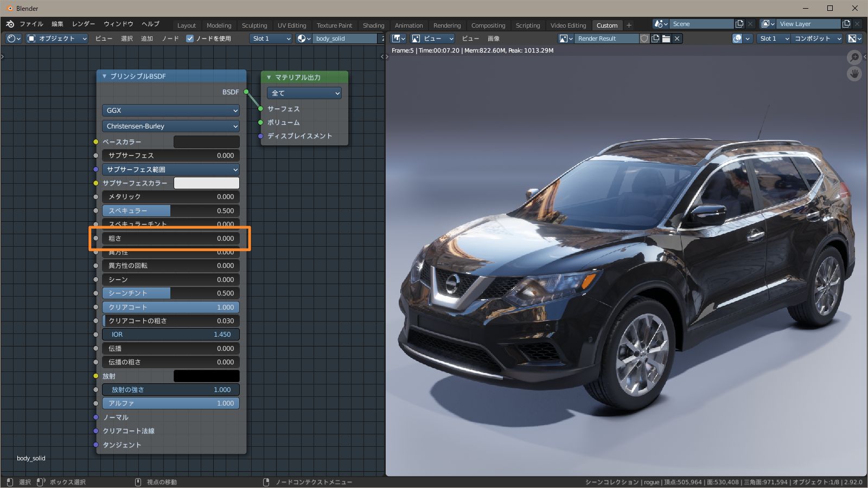
Task: Click the サブサーフェスカラー swatch
Action: [207, 183]
